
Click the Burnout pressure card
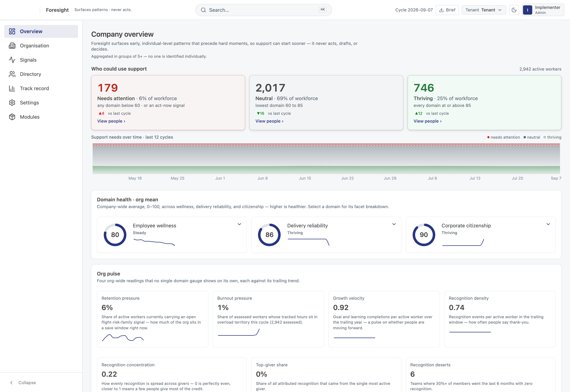(x=268, y=319)
